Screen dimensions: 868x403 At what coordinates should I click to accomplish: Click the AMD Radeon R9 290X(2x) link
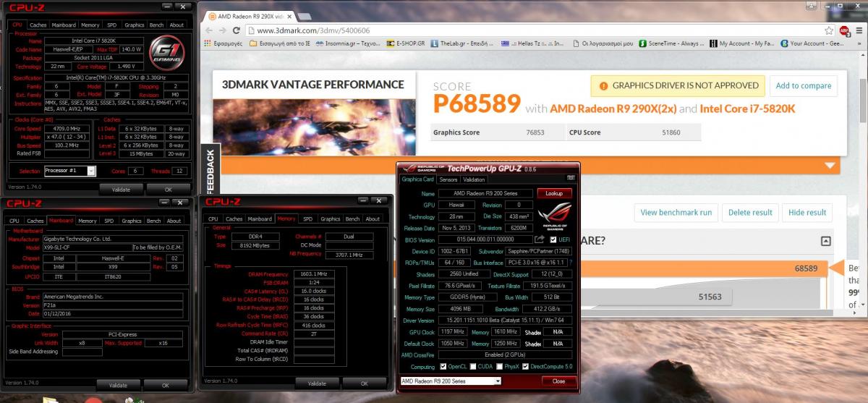[613, 109]
